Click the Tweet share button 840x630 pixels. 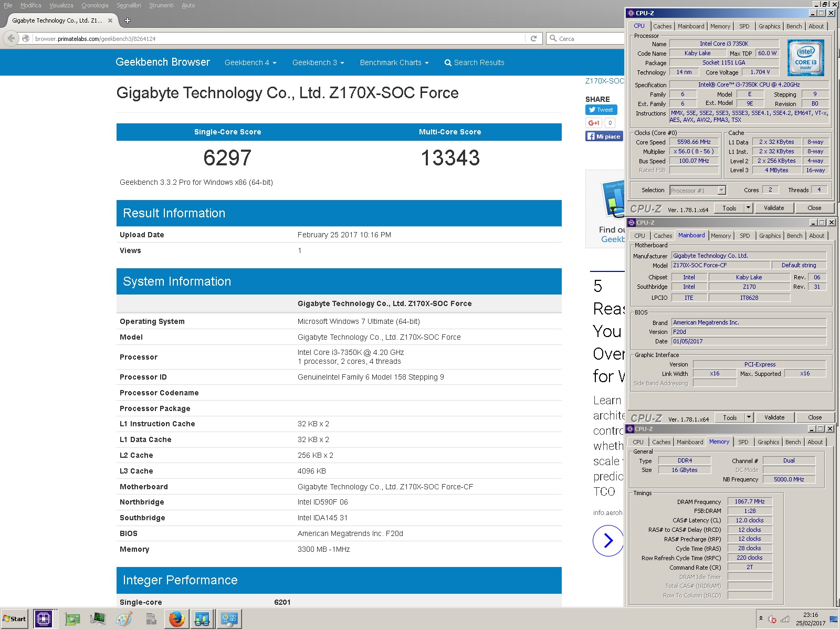point(601,110)
